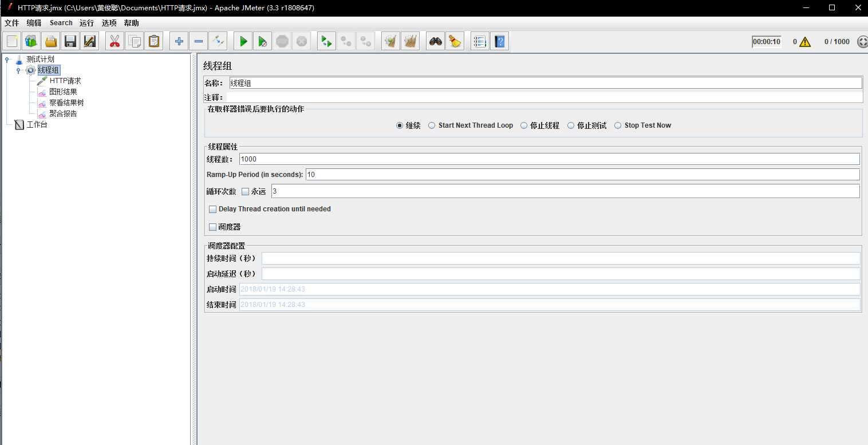Click the Save As icon
Viewport: 868px width, 445px height.
pos(89,41)
